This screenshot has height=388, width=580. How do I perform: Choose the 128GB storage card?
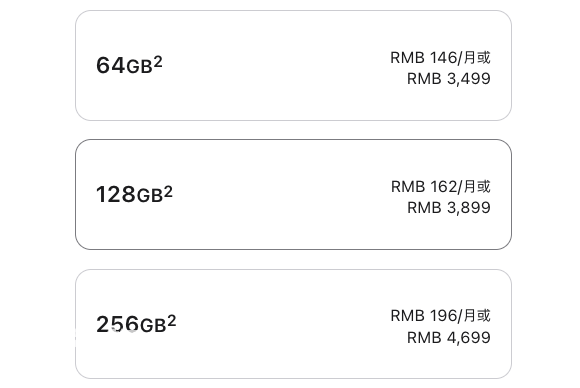click(293, 195)
